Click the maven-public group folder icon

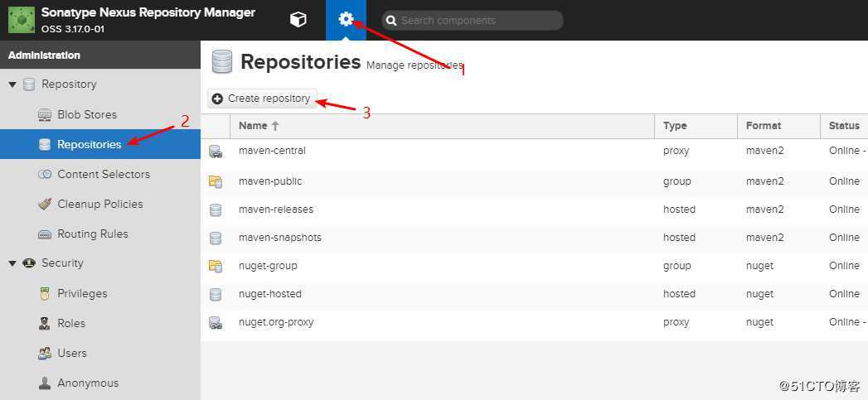coord(216,181)
